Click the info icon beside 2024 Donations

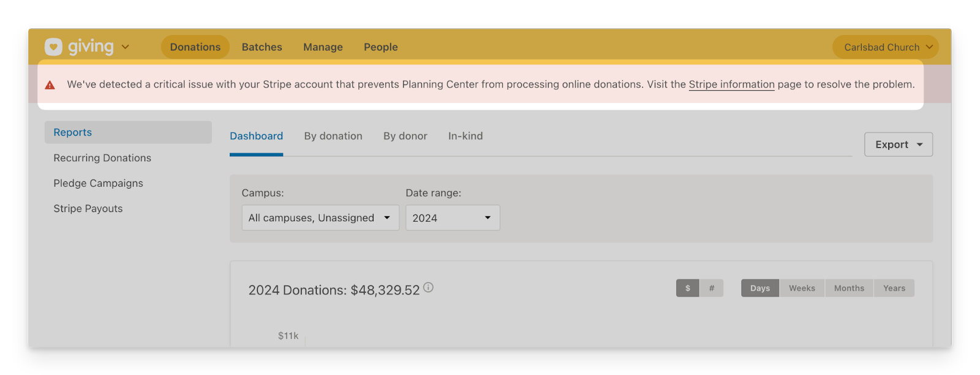coord(428,287)
